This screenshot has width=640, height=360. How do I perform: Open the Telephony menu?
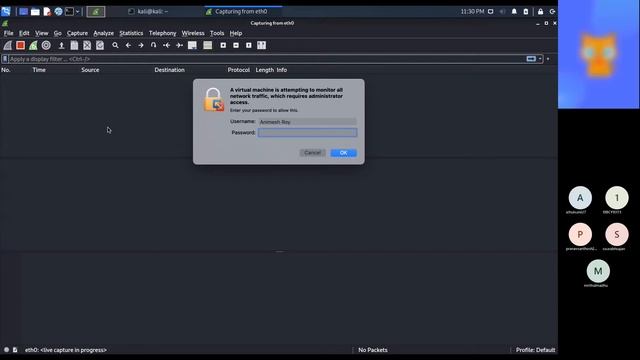point(162,33)
